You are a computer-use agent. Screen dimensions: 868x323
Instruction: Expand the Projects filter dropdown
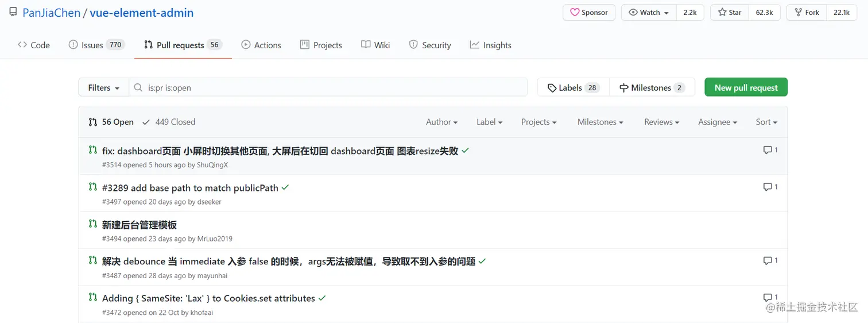point(539,122)
